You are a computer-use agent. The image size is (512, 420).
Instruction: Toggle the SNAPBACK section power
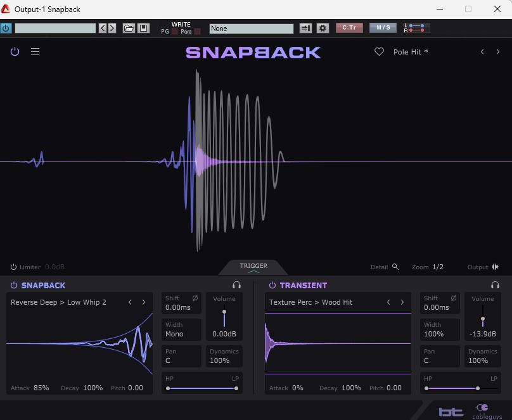[x=14, y=285]
